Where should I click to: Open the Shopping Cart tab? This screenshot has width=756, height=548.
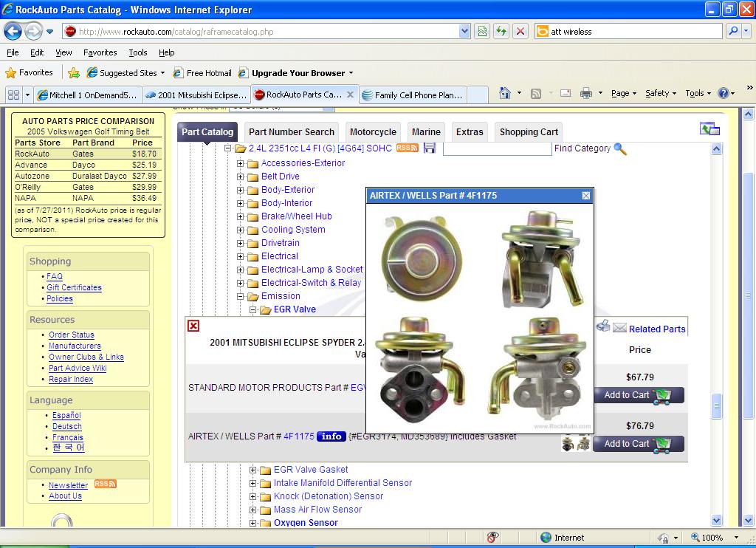529,132
